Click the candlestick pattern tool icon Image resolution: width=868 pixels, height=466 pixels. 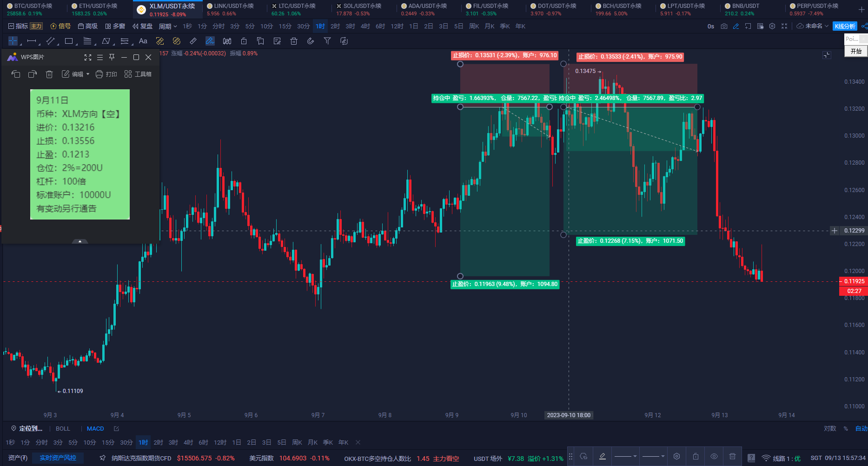(x=227, y=41)
